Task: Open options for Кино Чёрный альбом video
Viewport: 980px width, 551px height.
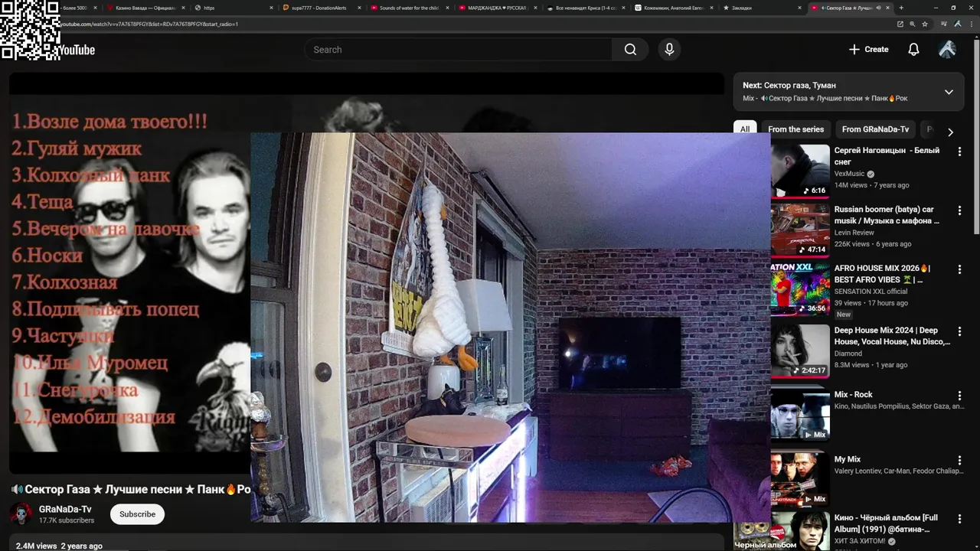Action: 959,519
